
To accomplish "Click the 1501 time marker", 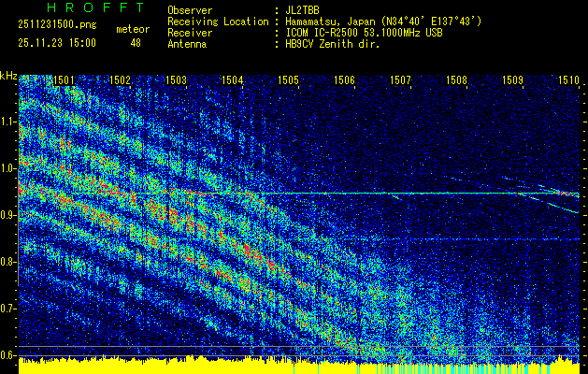I will [65, 80].
